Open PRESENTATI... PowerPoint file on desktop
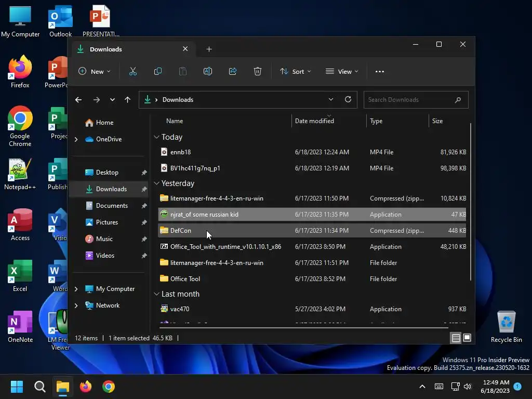Viewport: 532px width, 399px height. (101, 21)
